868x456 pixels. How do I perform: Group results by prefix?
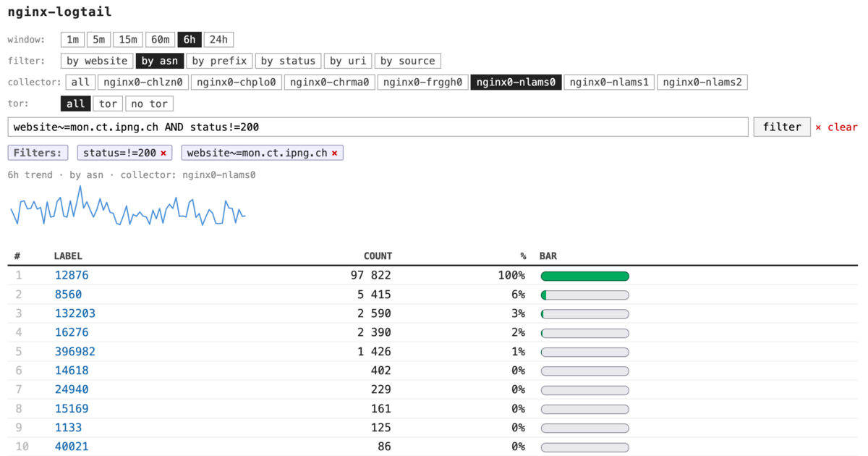(x=219, y=61)
